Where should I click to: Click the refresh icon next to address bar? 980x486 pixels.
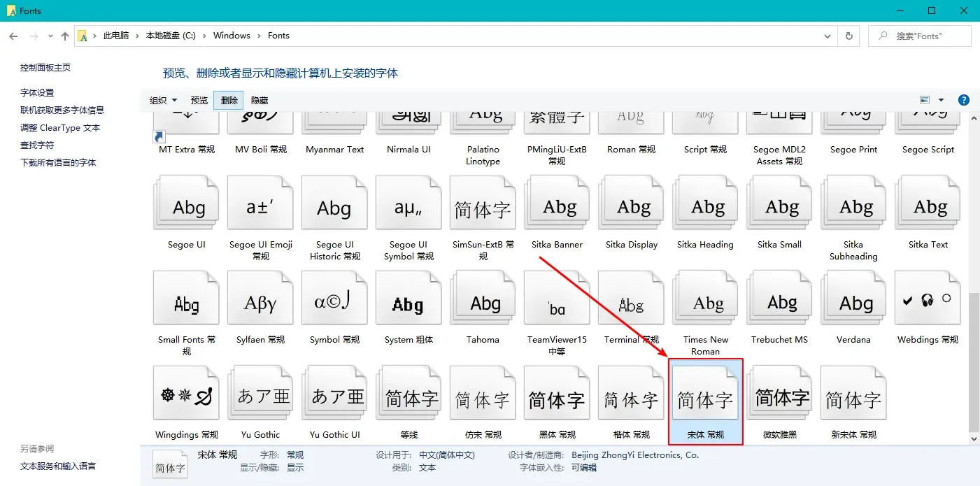(x=848, y=35)
